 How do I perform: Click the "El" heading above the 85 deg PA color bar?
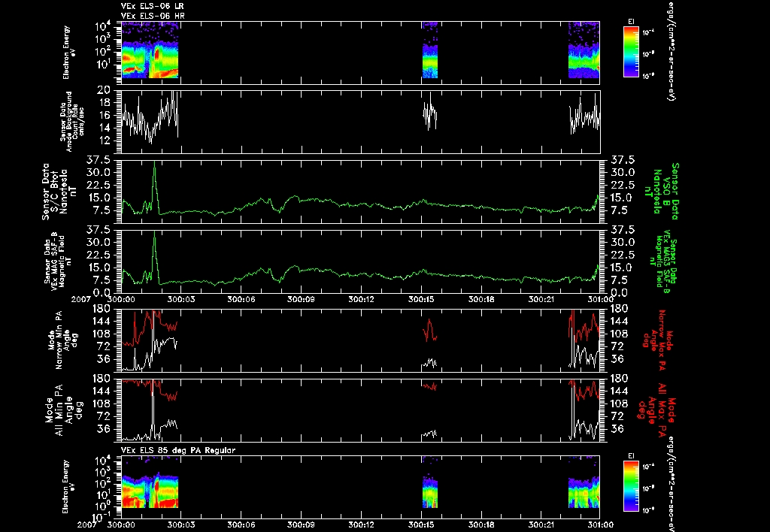(x=631, y=456)
